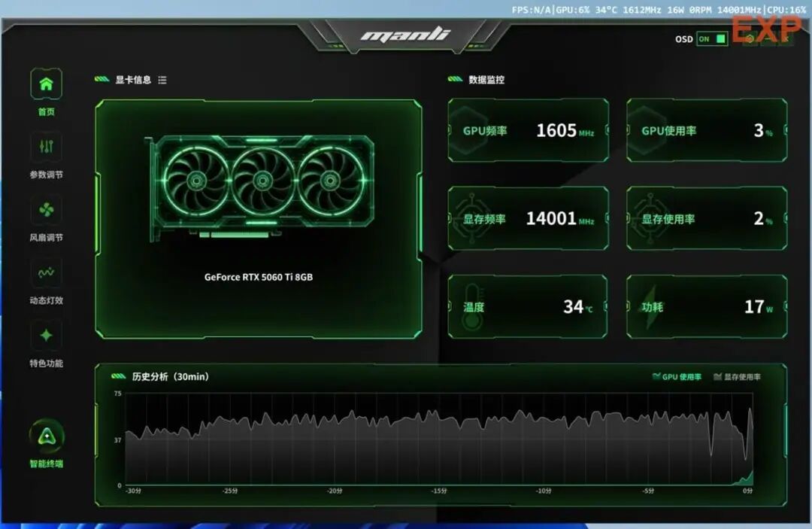Screen dimensions: 812x529
Task: Toggle the 显存使用率 chart legend
Action: coord(737,377)
